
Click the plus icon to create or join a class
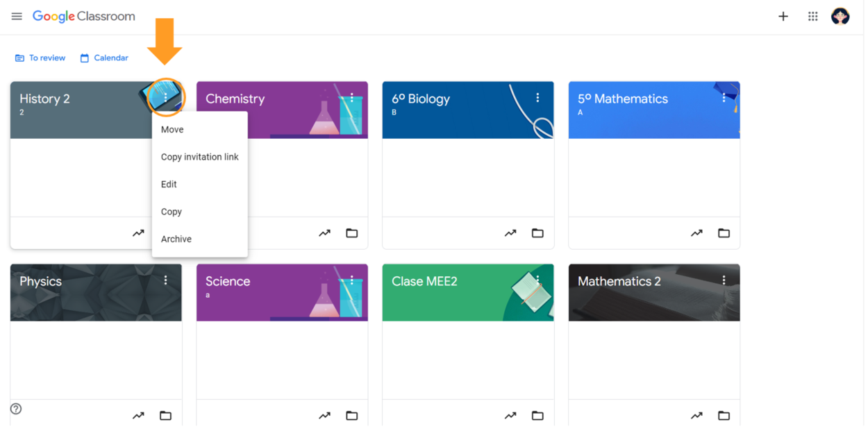click(783, 17)
